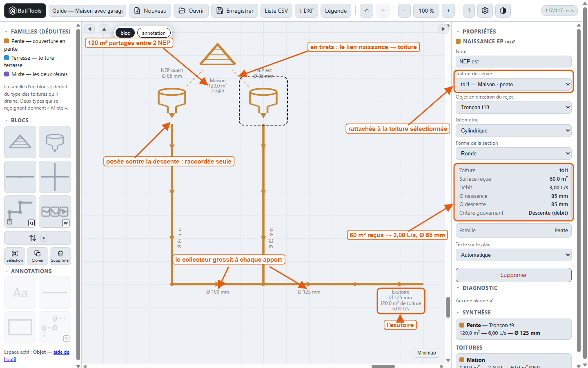Undo the last action
The width and height of the screenshot is (588, 368).
point(367,11)
